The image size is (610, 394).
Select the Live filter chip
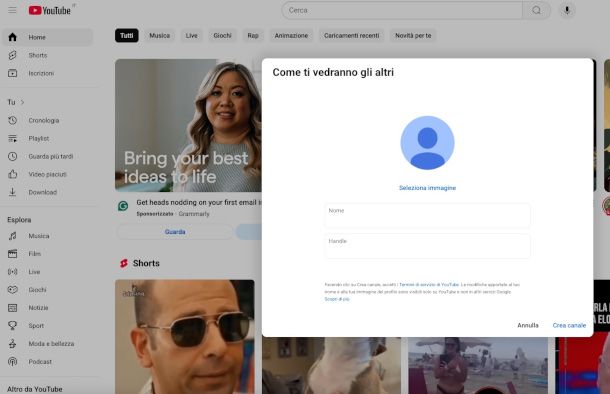pyautogui.click(x=191, y=35)
